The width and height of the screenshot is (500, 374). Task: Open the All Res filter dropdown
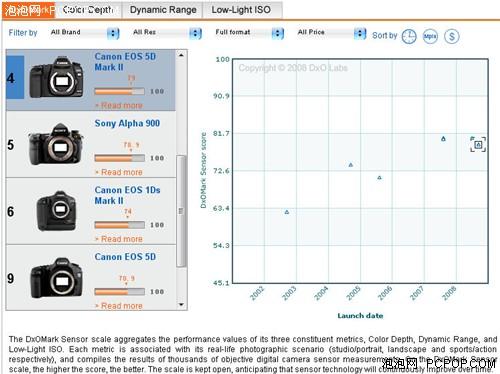tap(167, 33)
